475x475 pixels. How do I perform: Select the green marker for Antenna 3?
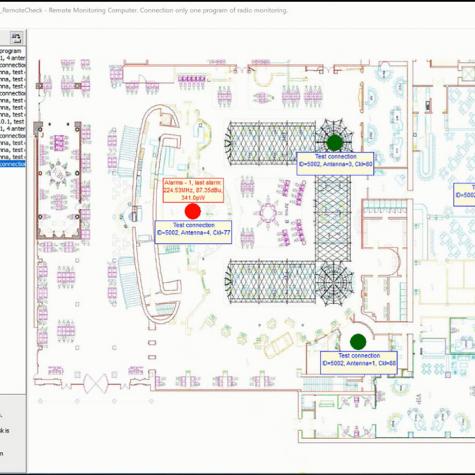pos(335,142)
